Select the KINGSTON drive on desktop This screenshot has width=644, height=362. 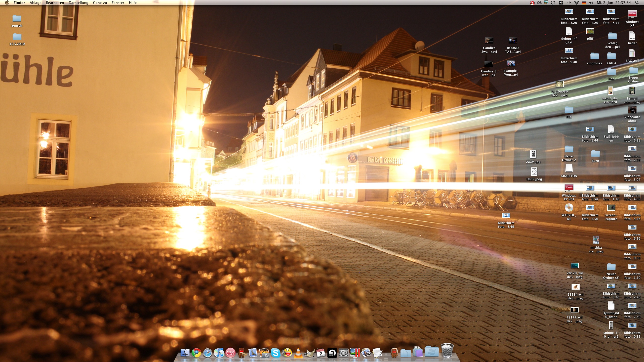pos(569,168)
